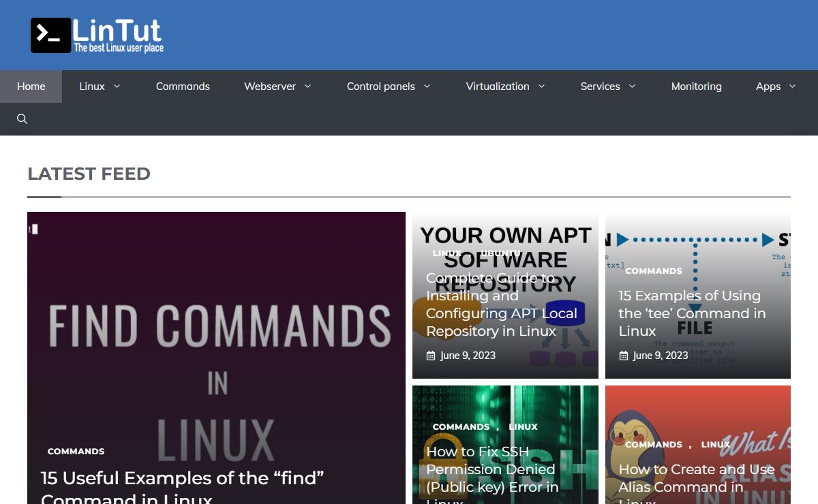Go to the Home menu item

click(31, 86)
